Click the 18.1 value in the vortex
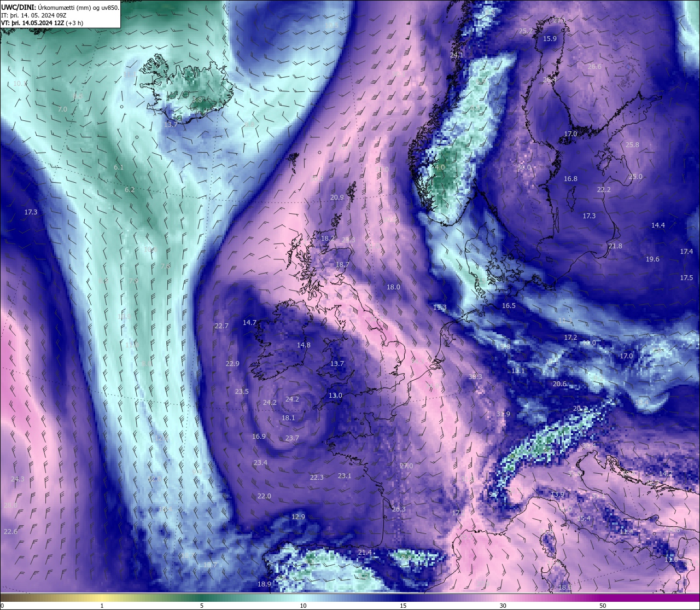 click(288, 418)
